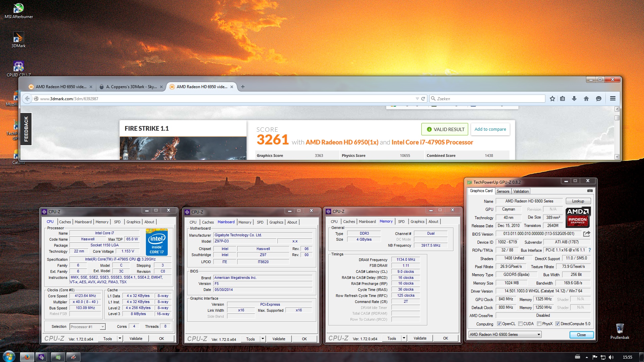This screenshot has height=362, width=644.
Task: Click Fire Strike benchmark thumbnail image
Action: pyautogui.click(x=183, y=148)
